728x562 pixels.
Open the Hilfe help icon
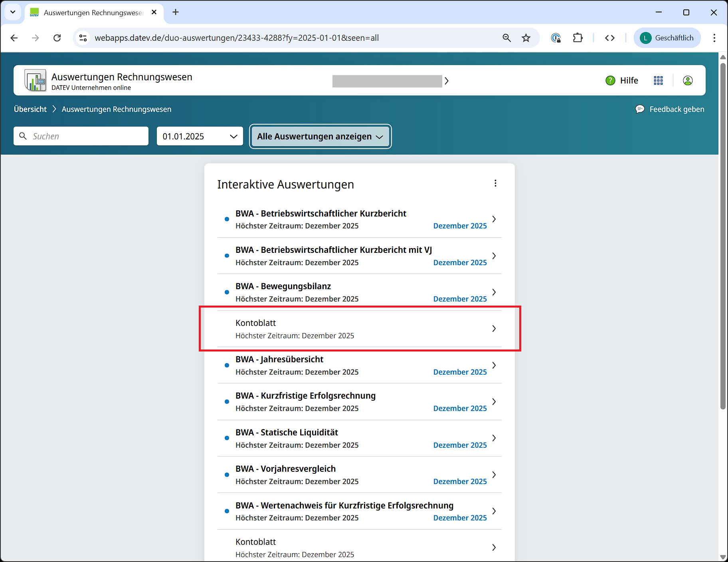click(610, 80)
